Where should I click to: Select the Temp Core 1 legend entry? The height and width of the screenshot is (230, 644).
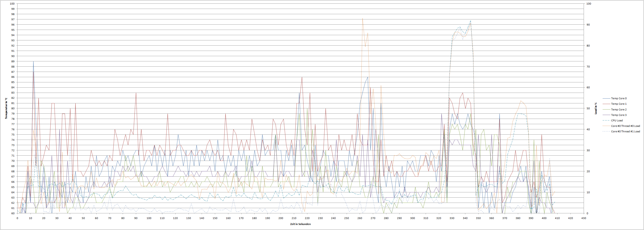(x=619, y=104)
